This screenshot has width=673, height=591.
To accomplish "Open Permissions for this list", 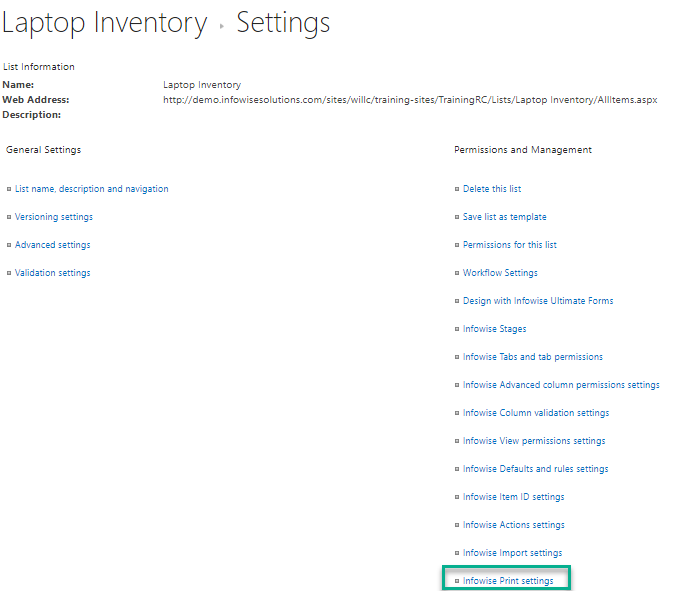I will [x=509, y=245].
